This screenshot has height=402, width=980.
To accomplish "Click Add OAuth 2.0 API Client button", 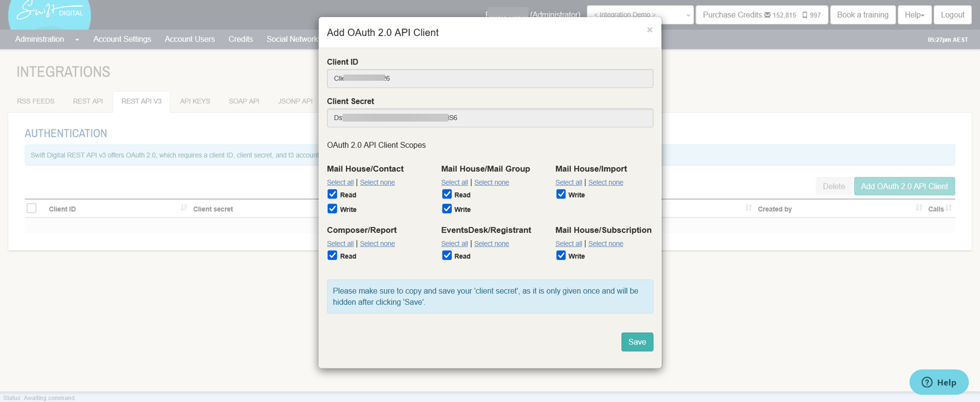I will click(x=904, y=186).
